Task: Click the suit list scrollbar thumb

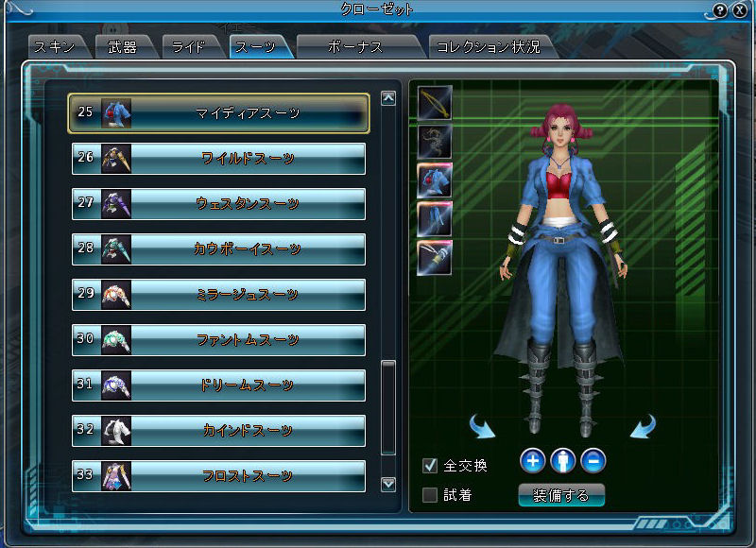Action: tap(388, 408)
